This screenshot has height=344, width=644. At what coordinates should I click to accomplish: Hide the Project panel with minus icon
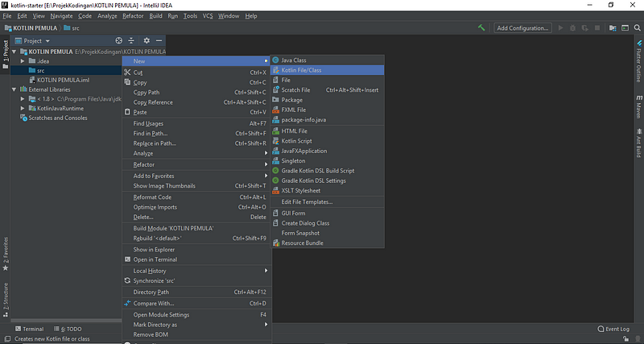tap(159, 41)
